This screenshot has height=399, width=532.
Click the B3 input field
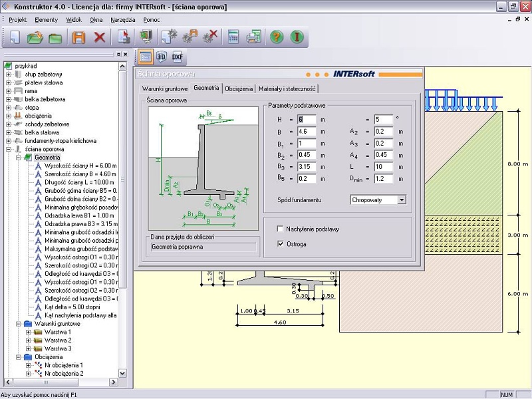click(x=307, y=167)
